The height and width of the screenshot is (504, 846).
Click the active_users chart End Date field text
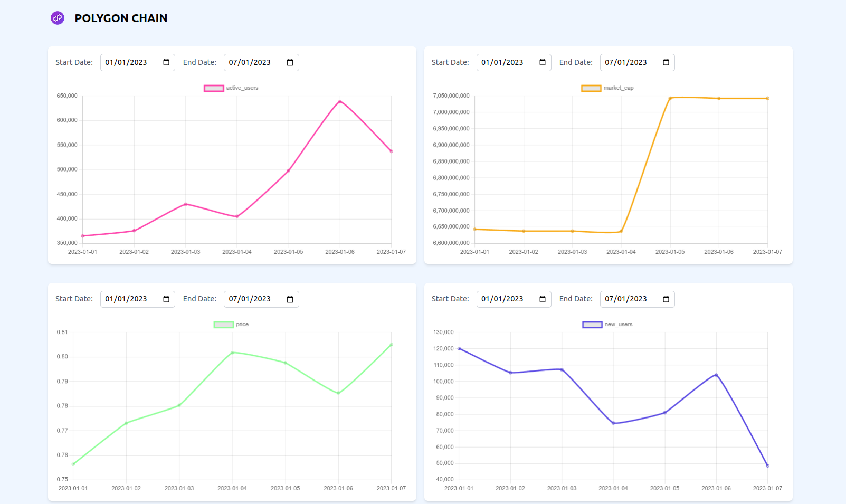(x=250, y=62)
